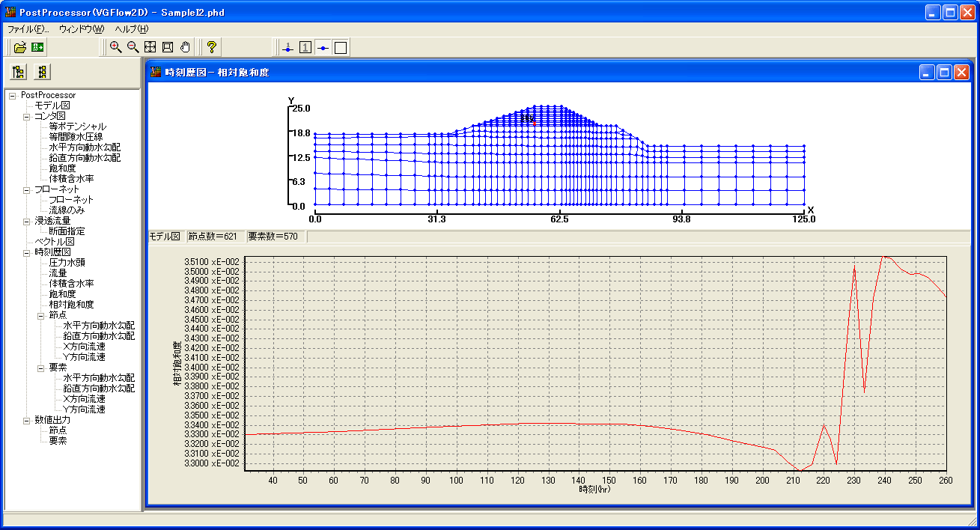Collapse the 数値出力 tree node
This screenshot has height=530, width=980.
[x=27, y=420]
